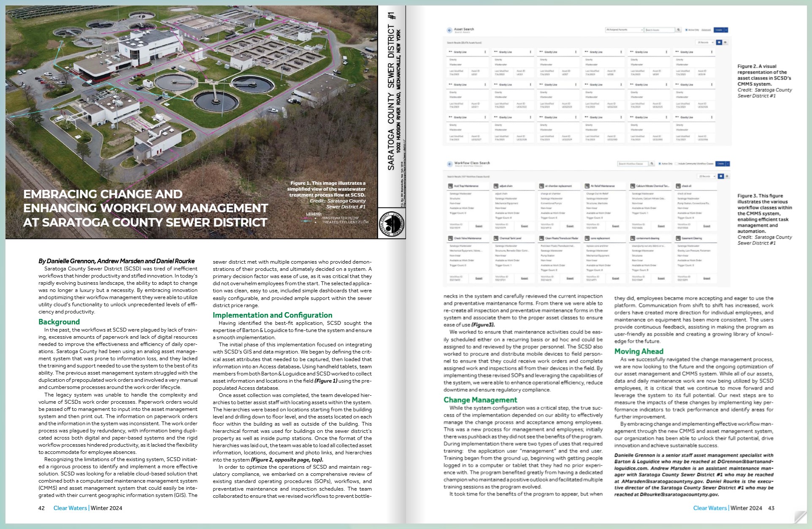Switch Workflow Class results to grid view
The image size is (812, 529).
pos(721,176)
